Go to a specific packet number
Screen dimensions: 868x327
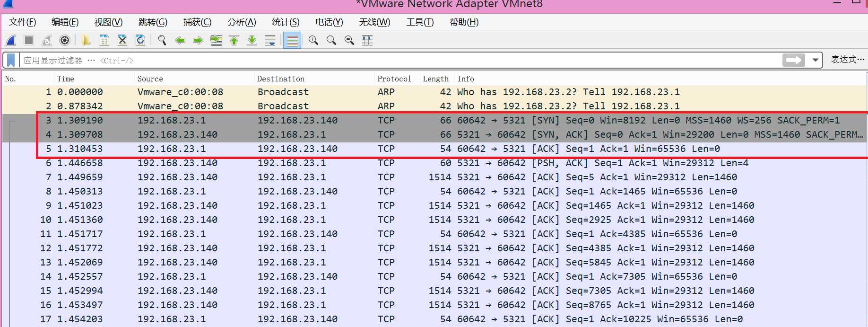[x=216, y=40]
